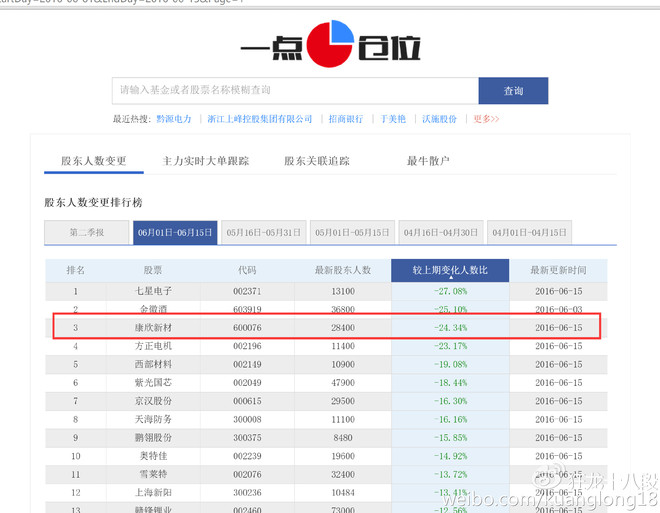This screenshot has height=513, width=660.
Task: Click stock code 300375
Action: tap(247, 438)
